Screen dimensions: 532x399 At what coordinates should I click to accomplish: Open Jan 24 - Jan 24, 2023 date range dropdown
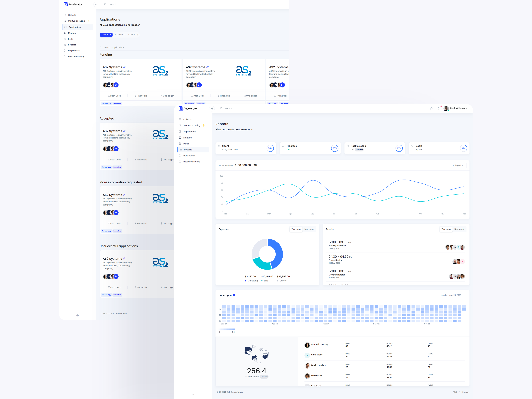[x=452, y=295]
